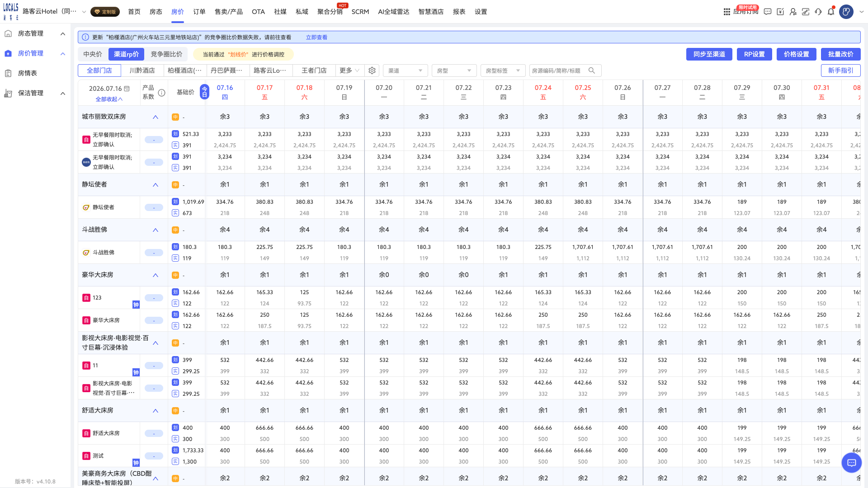The height and width of the screenshot is (488, 868).
Task: Toggle the coefficient pill for 影视大床房·电影视觉 product
Action: [x=154, y=388]
